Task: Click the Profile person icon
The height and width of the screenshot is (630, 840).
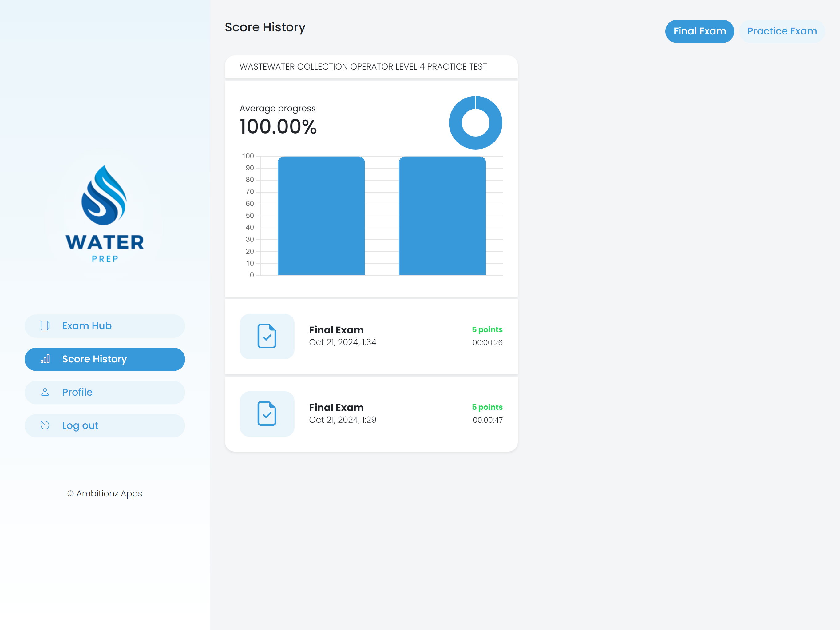Action: (x=45, y=392)
